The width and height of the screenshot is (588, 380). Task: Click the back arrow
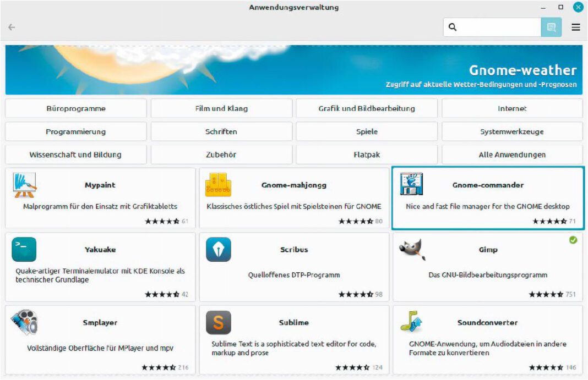[12, 26]
